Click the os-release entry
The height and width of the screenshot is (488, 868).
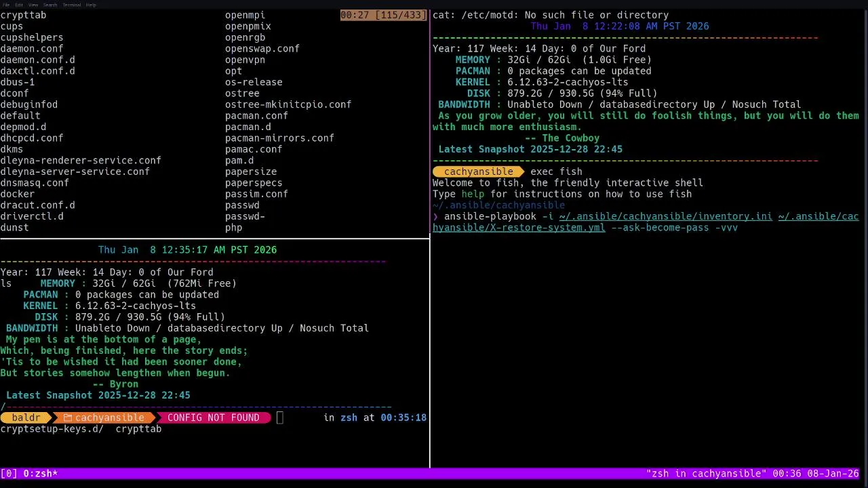254,82
